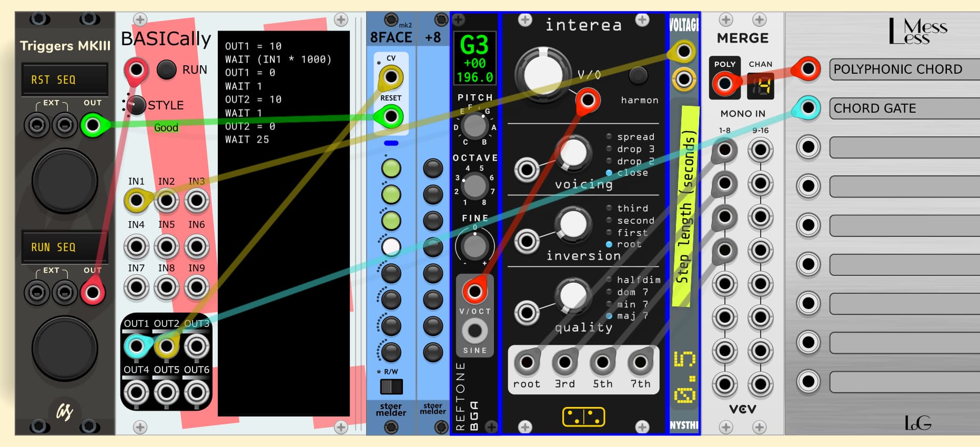Screen dimensions: 980x447
Task: Click the third empty LessMess label field
Action: [x=905, y=225]
